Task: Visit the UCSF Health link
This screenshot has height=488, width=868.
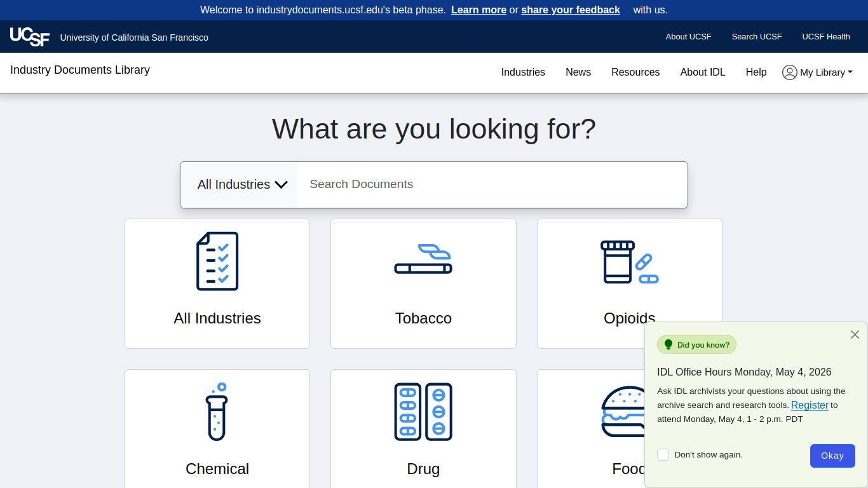Action: pyautogui.click(x=826, y=37)
